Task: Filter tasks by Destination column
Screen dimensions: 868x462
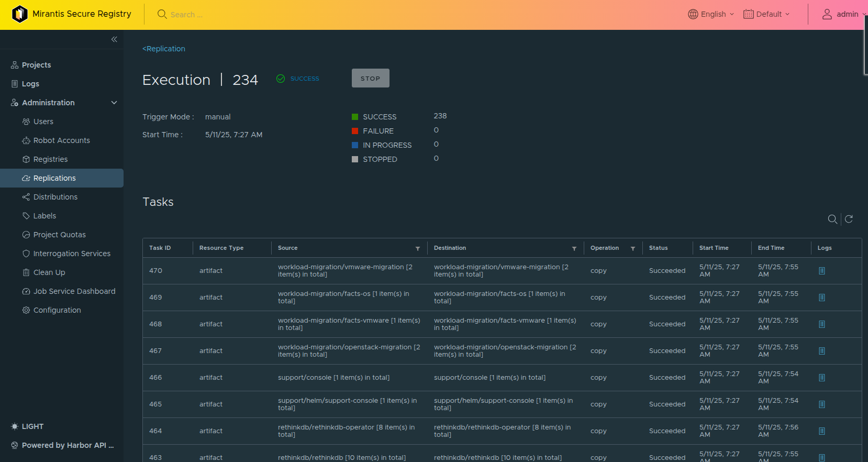Action: [574, 248]
